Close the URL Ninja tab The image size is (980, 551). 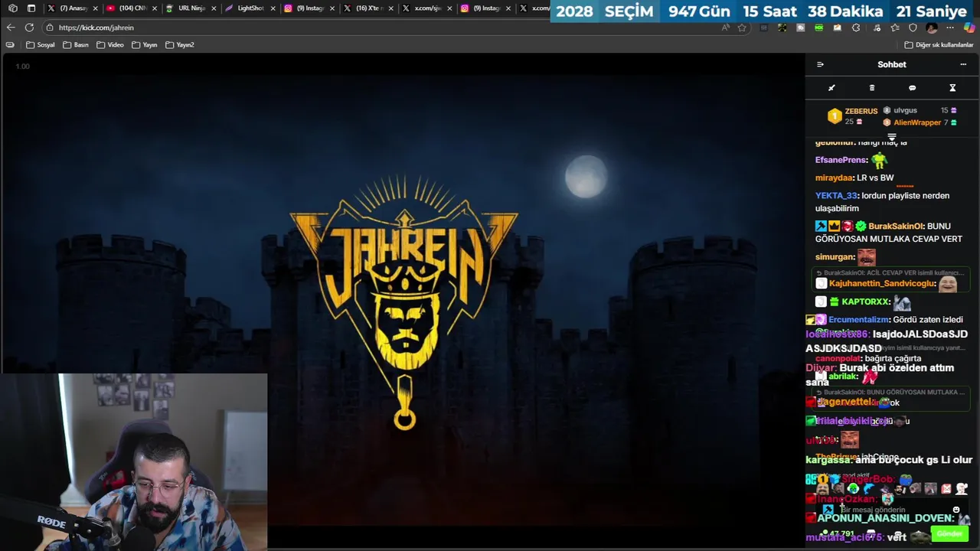point(214,8)
